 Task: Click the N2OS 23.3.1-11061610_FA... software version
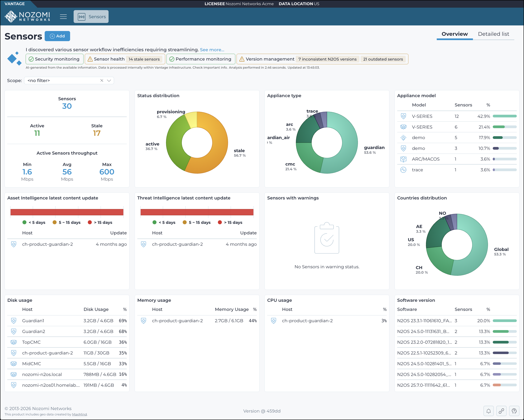click(424, 321)
